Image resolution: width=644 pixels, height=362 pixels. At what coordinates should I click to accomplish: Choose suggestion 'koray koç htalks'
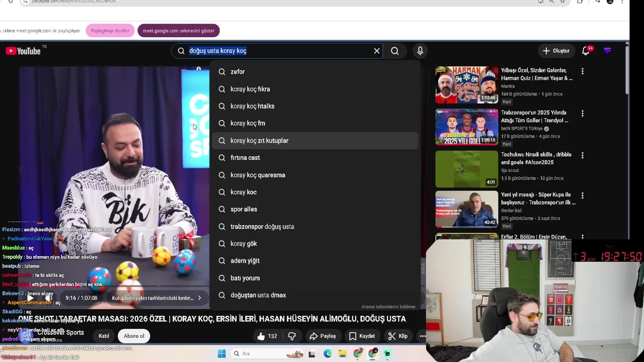315,106
